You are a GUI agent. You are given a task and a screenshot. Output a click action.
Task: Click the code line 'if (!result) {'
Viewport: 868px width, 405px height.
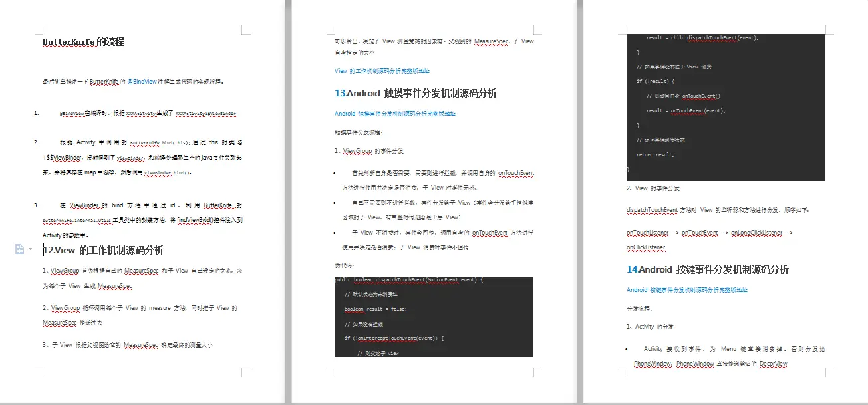point(656,82)
